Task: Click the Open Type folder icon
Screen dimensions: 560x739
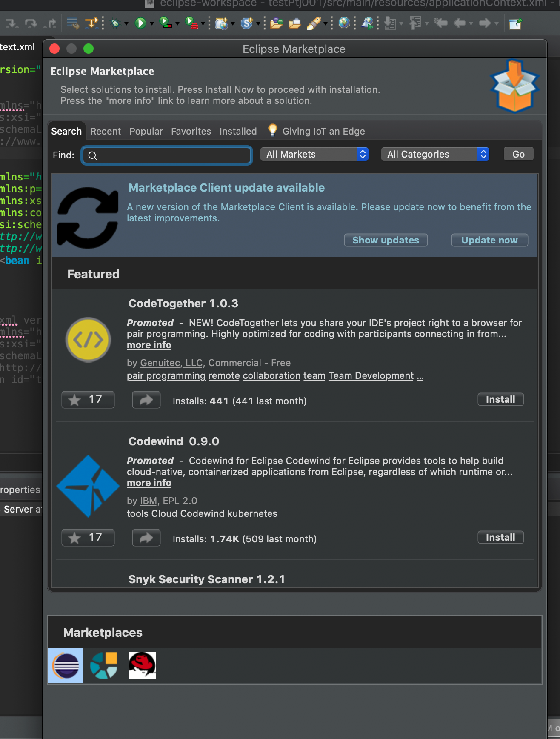Action: [276, 23]
